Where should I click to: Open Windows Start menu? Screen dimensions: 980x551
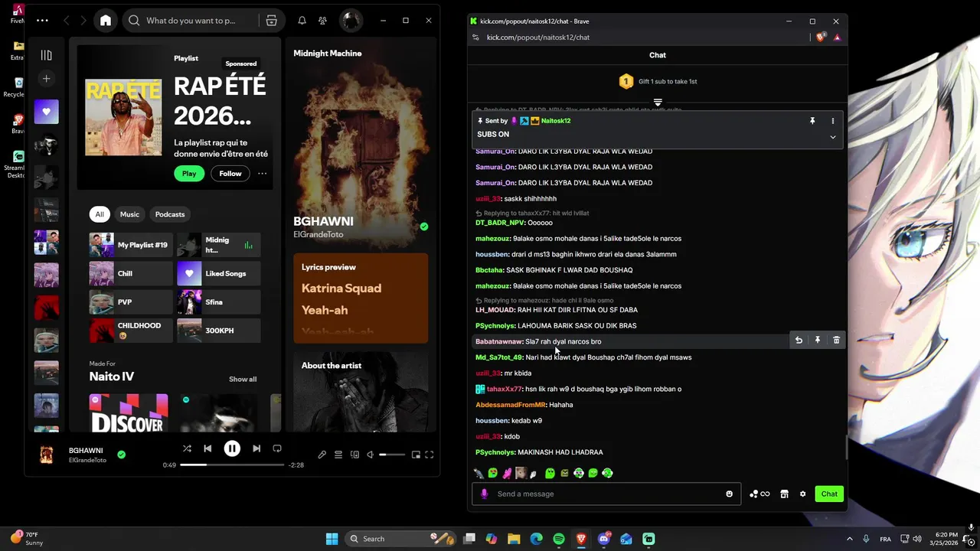(x=332, y=539)
